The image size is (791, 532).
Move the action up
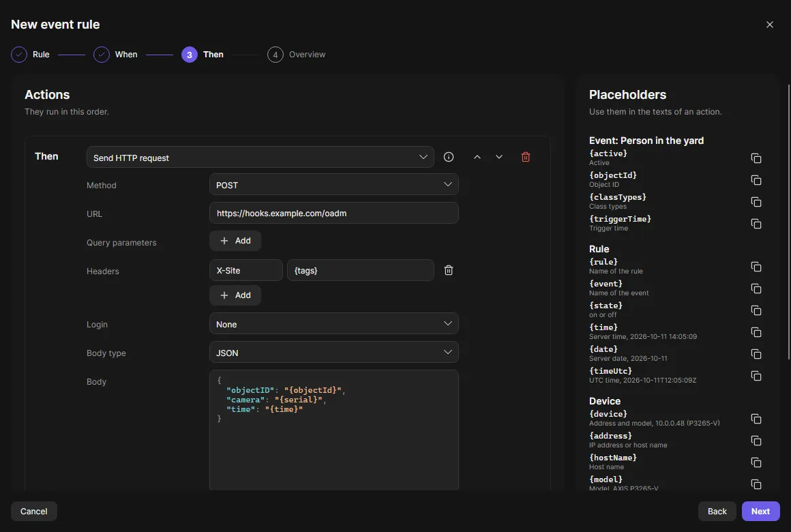477,157
